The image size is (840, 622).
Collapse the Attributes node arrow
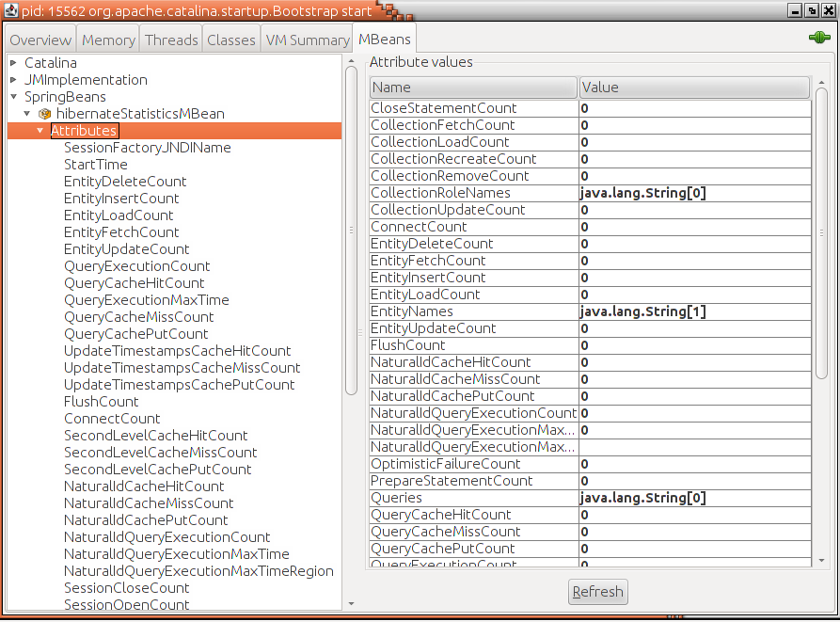[x=40, y=131]
